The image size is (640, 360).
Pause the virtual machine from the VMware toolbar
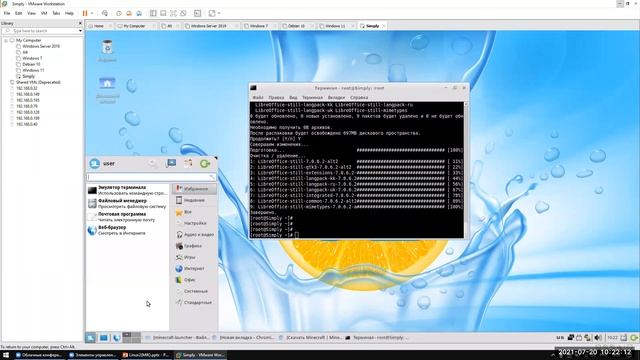click(85, 13)
